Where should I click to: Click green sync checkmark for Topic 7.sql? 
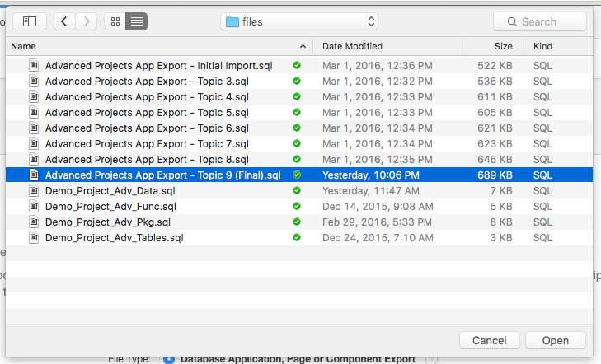click(297, 143)
